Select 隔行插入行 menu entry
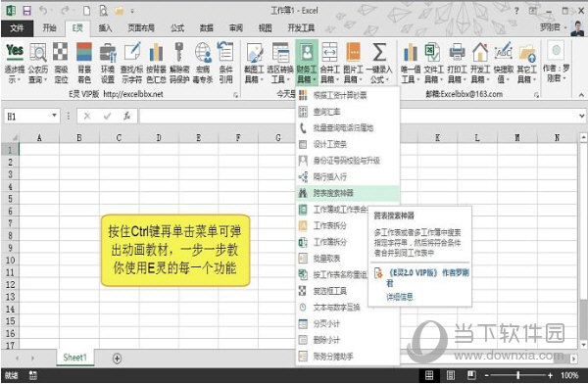 pyautogui.click(x=348, y=176)
